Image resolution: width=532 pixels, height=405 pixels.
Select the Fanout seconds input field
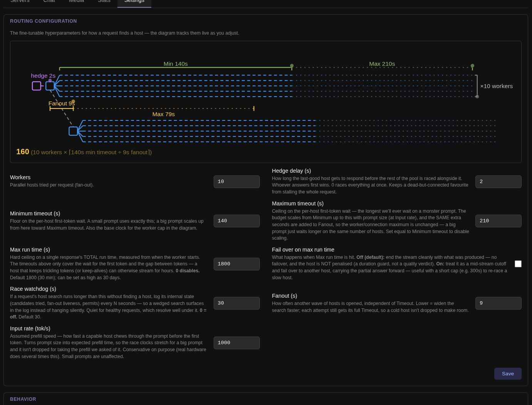point(499,303)
